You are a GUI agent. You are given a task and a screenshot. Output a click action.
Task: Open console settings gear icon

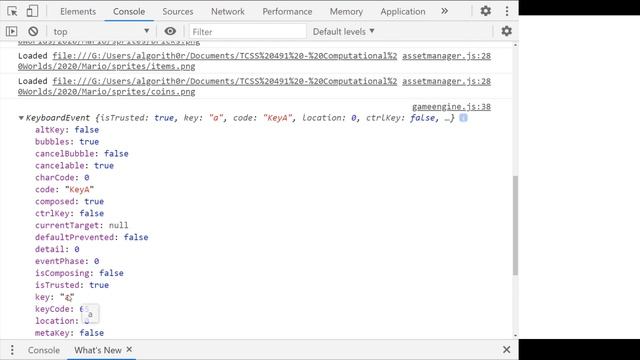tap(507, 31)
